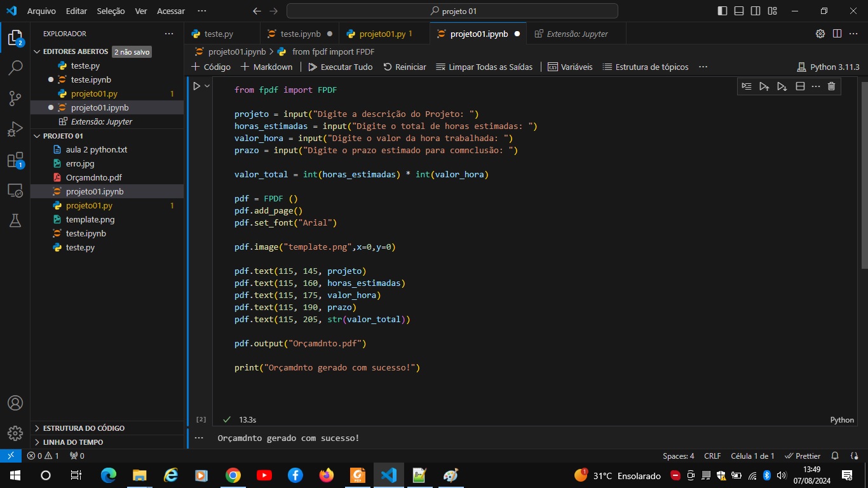Click Executar Tudo button

click(x=341, y=67)
